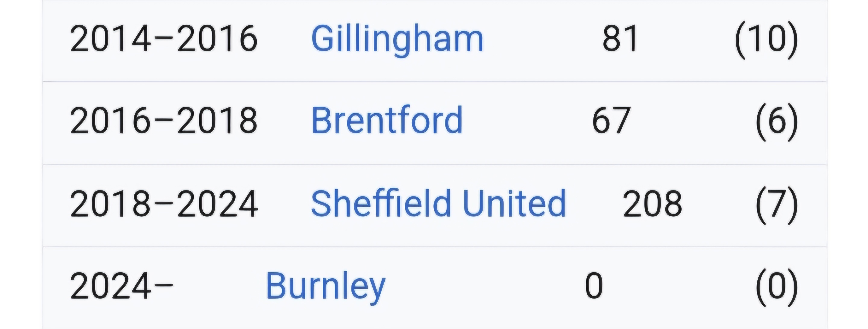Select the 2024– year entry
Image resolution: width=868 pixels, height=329 pixels.
(x=121, y=286)
